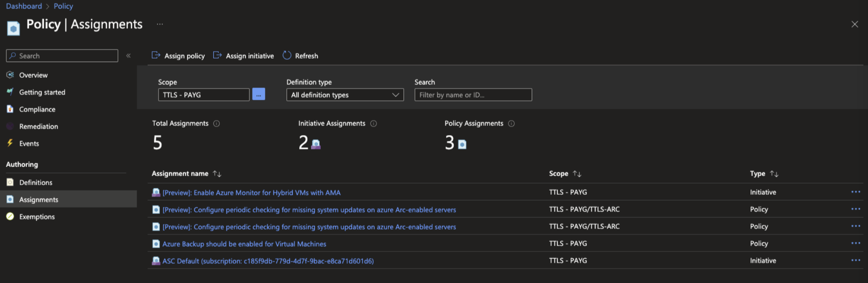Viewport: 868px width, 283px height.
Task: Click the Total Assignments count 5
Action: click(158, 143)
